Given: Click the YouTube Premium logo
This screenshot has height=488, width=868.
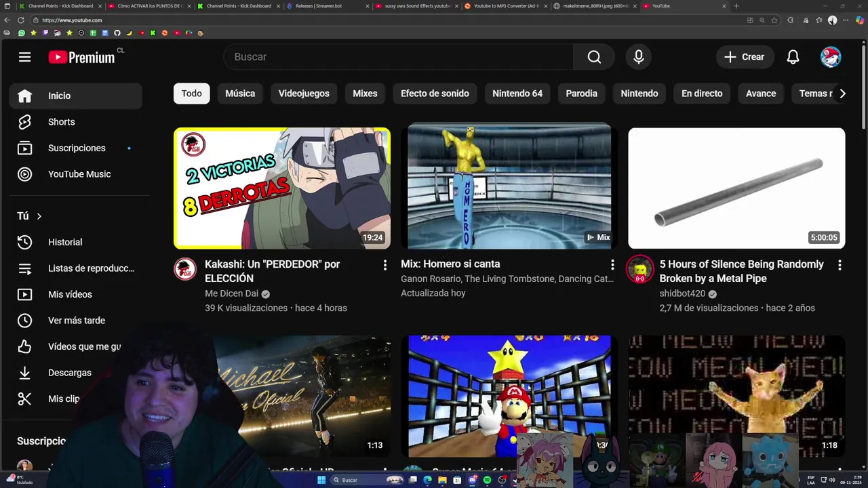Looking at the screenshot, I should click(x=81, y=58).
